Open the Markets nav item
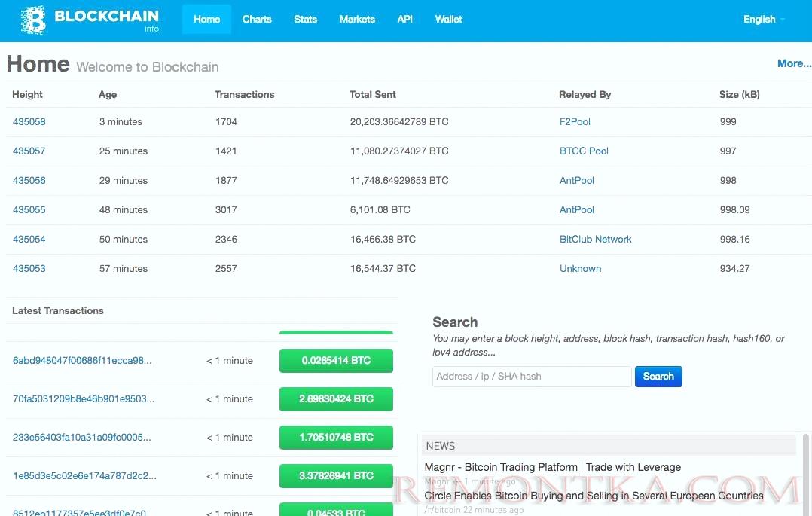This screenshot has height=516, width=812. pos(357,19)
